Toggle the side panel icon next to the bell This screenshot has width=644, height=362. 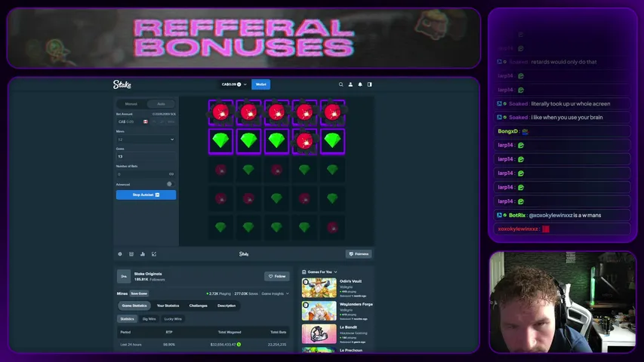click(370, 84)
